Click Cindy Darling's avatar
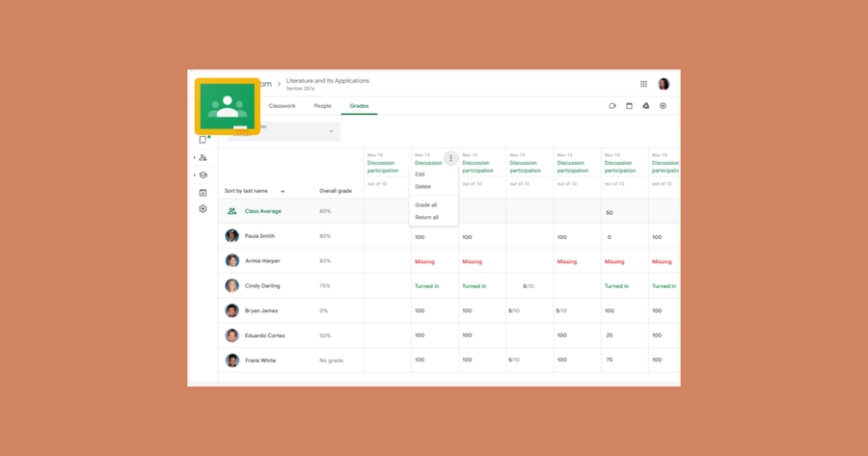The image size is (868, 456). tap(231, 285)
